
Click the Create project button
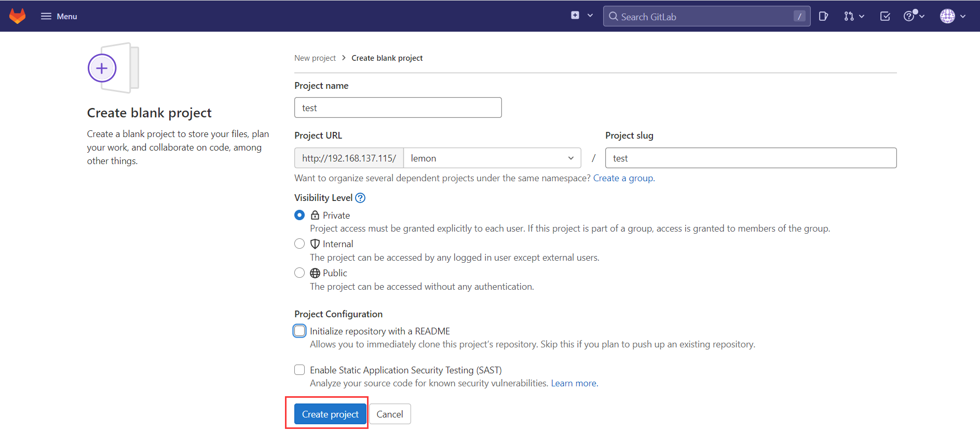[330, 414]
